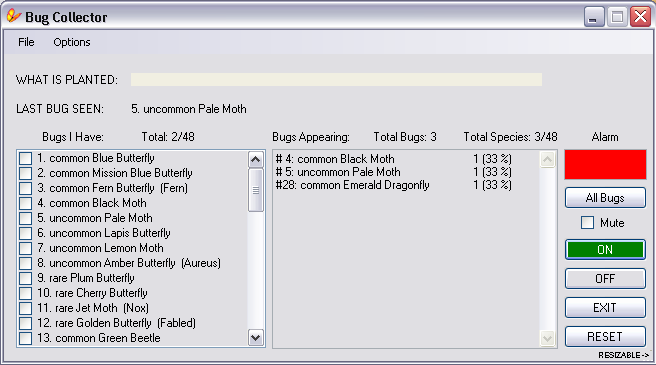Close the Bug Collector window

click(641, 17)
